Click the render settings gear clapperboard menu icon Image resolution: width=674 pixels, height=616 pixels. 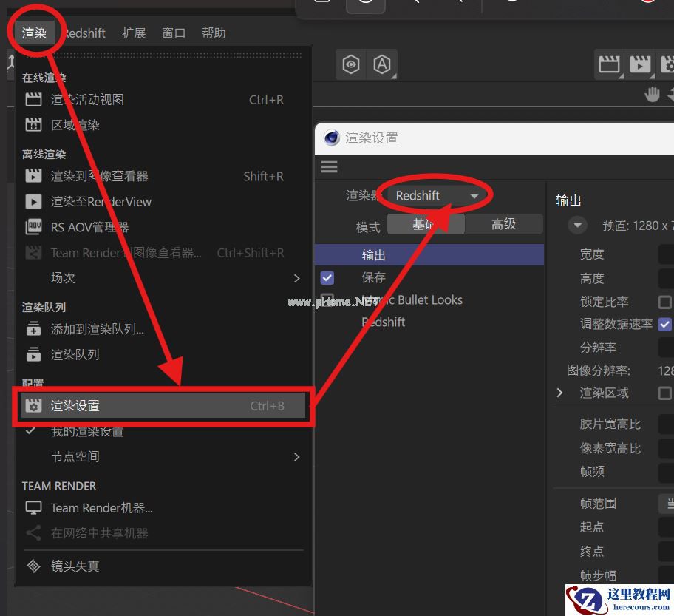(x=33, y=405)
